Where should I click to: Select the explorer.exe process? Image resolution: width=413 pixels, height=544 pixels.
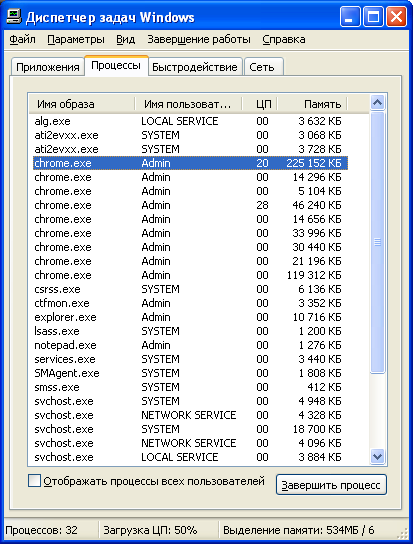click(x=190, y=317)
